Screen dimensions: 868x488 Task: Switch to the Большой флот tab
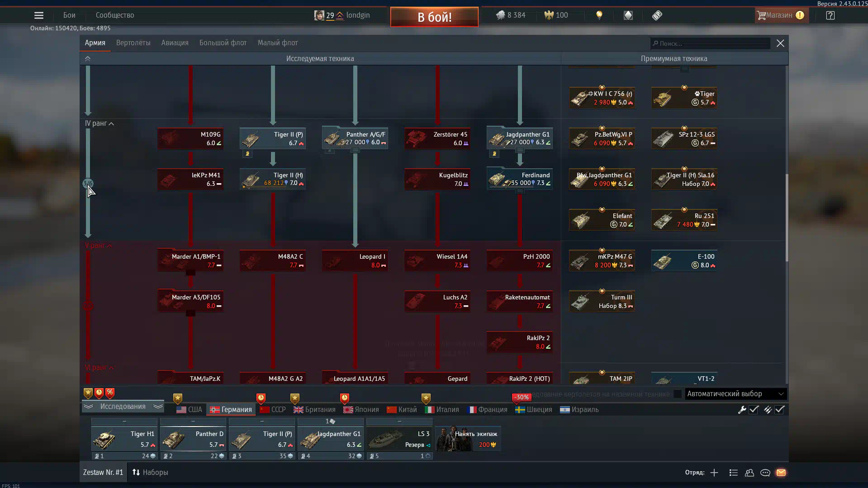point(223,43)
